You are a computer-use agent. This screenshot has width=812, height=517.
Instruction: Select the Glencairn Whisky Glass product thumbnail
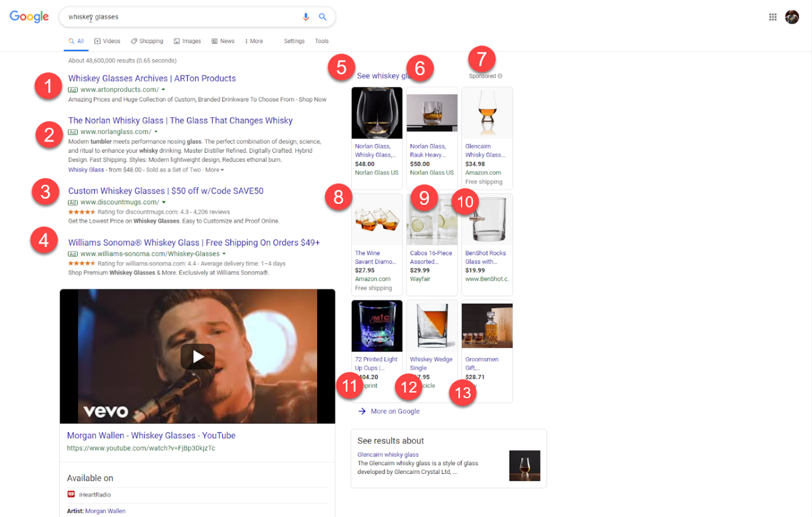tap(487, 113)
